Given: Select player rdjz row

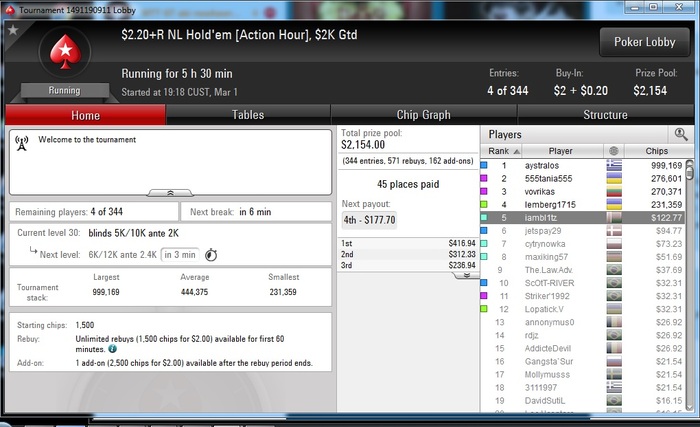Looking at the screenshot, I should tap(583, 335).
